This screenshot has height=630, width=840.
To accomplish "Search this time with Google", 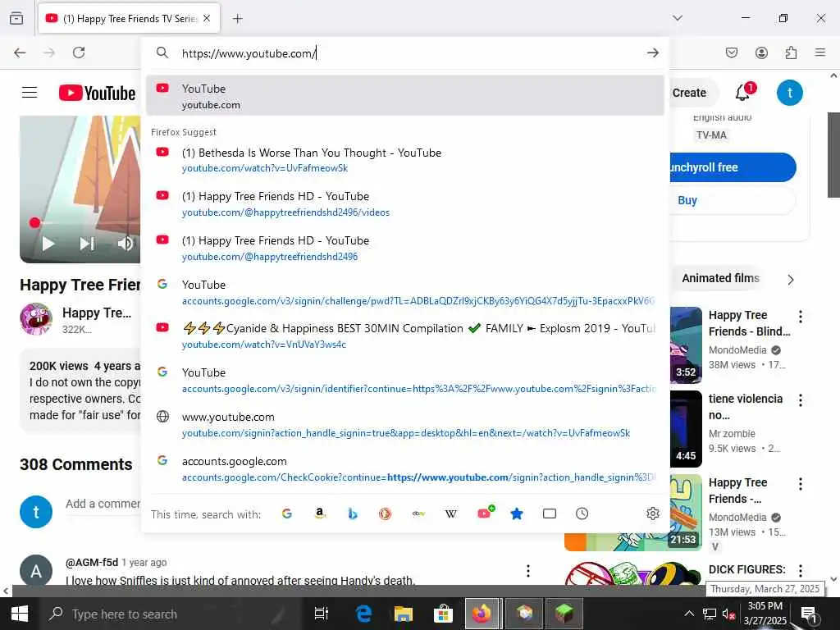I will pos(286,514).
